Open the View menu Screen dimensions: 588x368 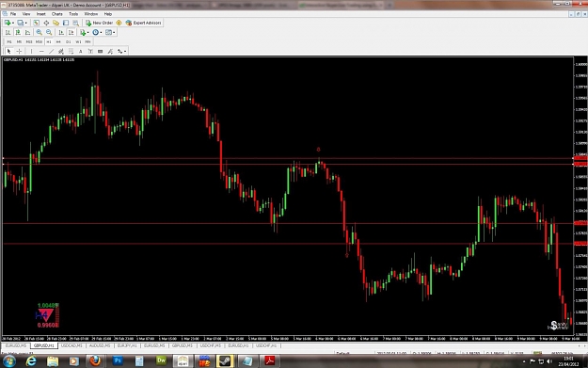(x=26, y=14)
